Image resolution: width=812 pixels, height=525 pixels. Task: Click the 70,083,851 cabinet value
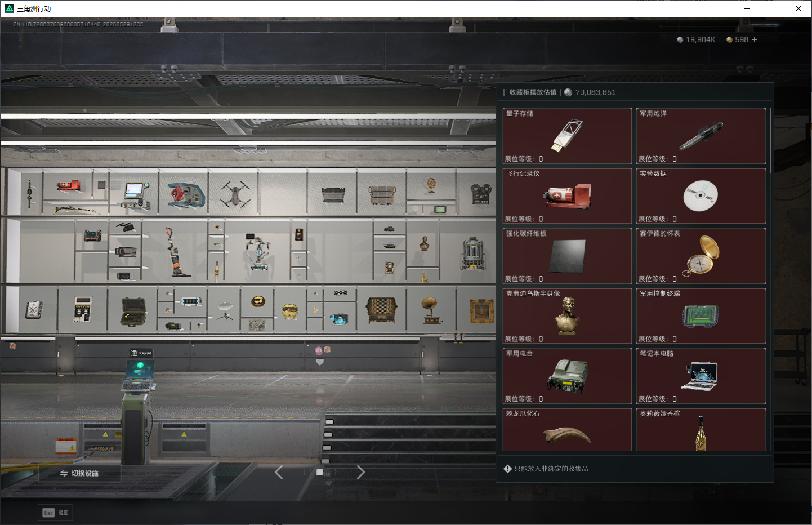[x=595, y=92]
